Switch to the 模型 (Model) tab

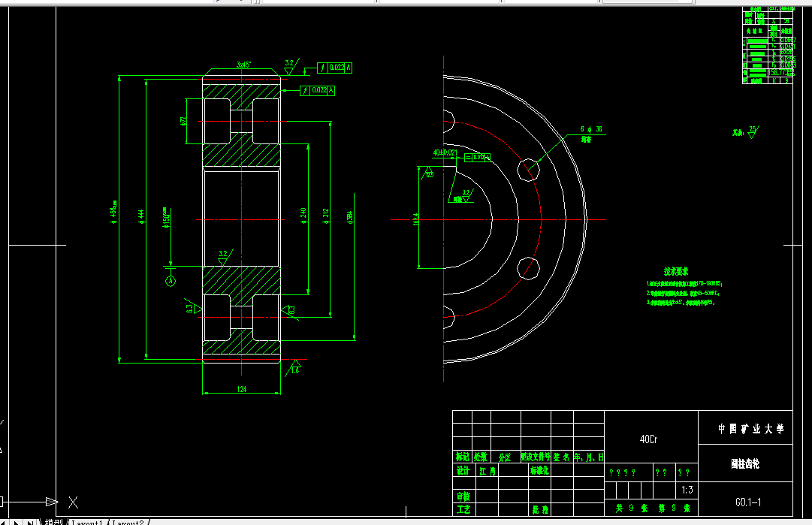[53, 522]
